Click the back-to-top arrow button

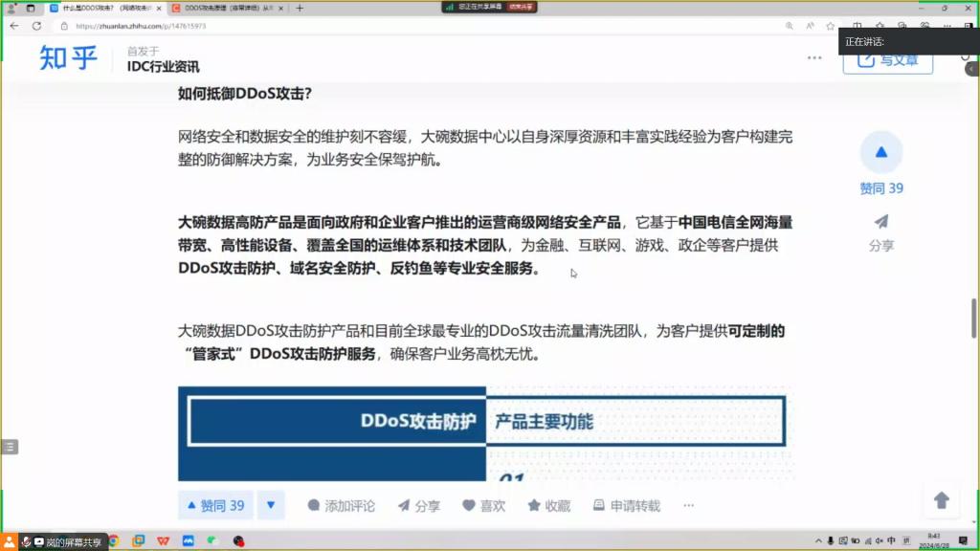click(x=941, y=500)
